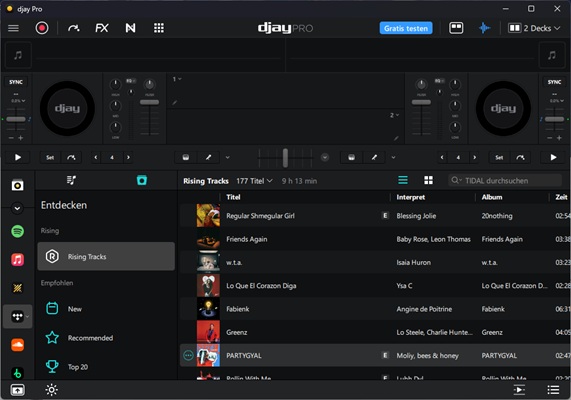This screenshot has width=571, height=400.
Task: Open right deck tempo range dropdown
Action: click(556, 101)
